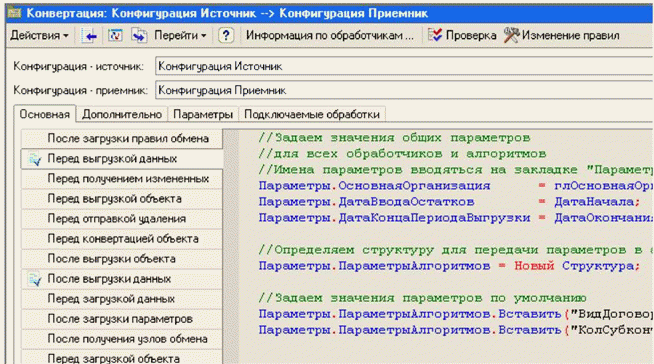The height and width of the screenshot is (364, 654).
Task: Click comment //для всех обработчиков и алгоритмов
Action: click(402, 154)
